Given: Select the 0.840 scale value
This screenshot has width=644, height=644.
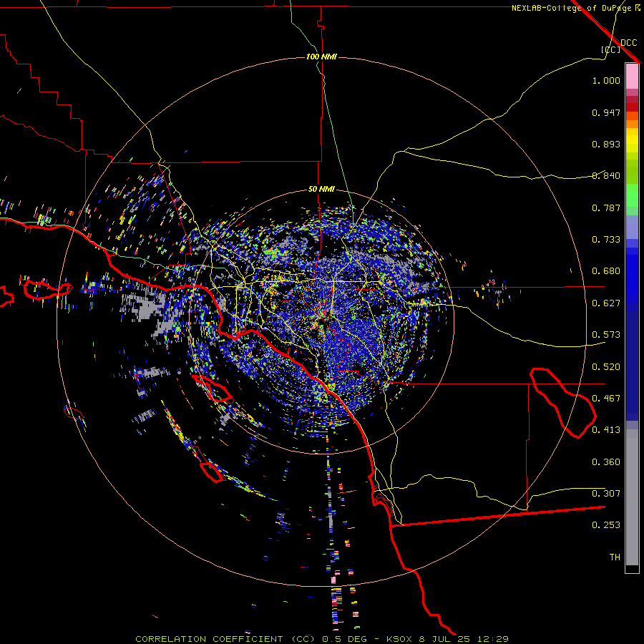Looking at the screenshot, I should pos(606,176).
